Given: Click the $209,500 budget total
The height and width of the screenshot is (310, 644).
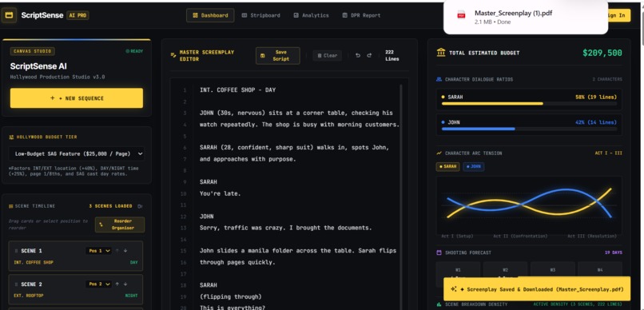Looking at the screenshot, I should (x=602, y=53).
